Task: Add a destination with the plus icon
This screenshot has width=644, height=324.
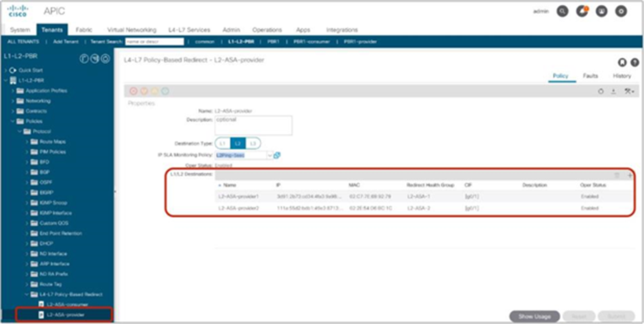Action: tap(629, 176)
